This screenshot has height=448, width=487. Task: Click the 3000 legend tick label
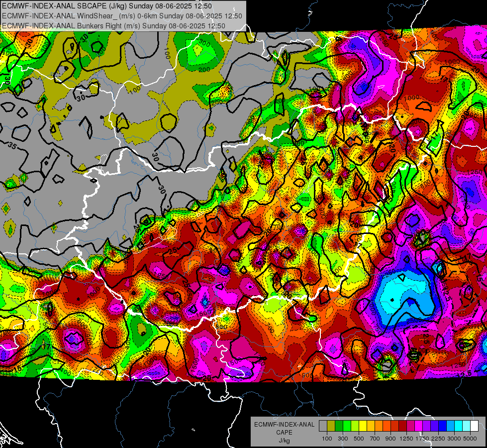(455, 439)
